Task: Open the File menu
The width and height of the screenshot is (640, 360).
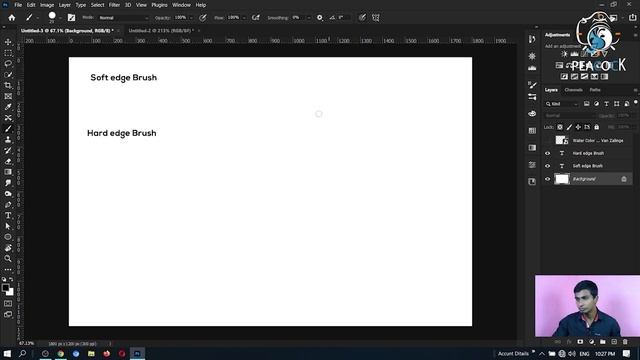Action: (18, 5)
